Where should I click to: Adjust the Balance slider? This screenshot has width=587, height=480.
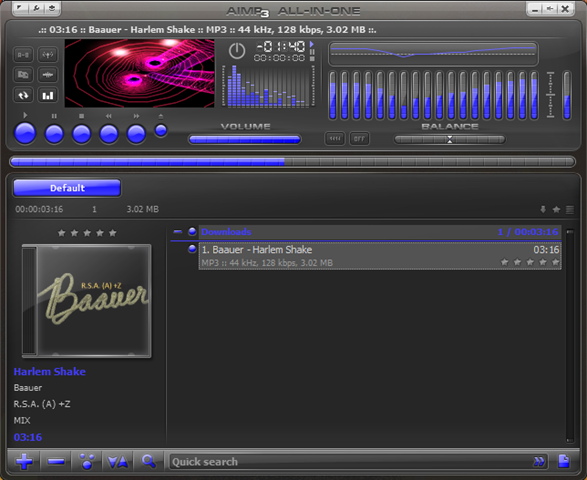[x=450, y=140]
